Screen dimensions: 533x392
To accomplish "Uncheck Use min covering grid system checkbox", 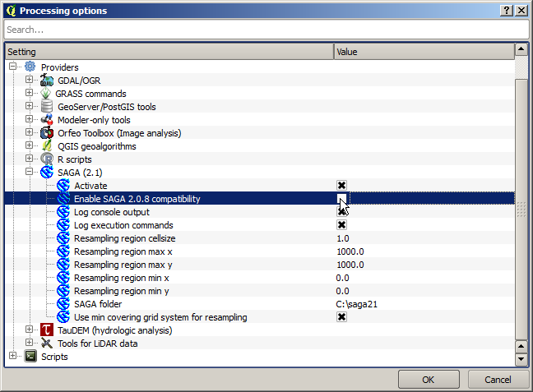I will click(341, 317).
